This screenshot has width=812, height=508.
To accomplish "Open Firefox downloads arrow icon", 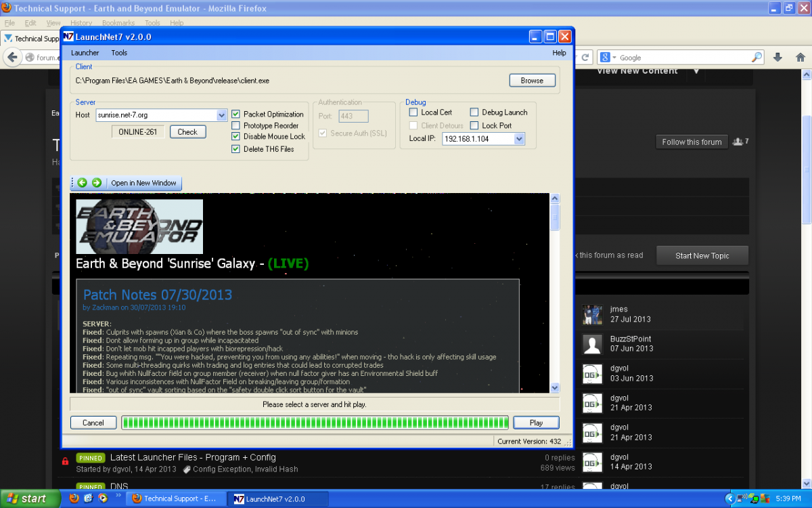I will click(x=778, y=58).
